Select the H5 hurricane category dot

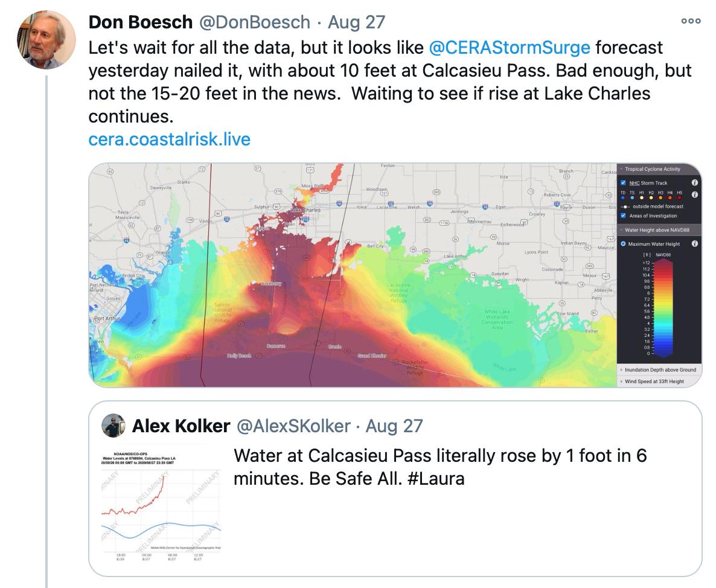point(679,198)
